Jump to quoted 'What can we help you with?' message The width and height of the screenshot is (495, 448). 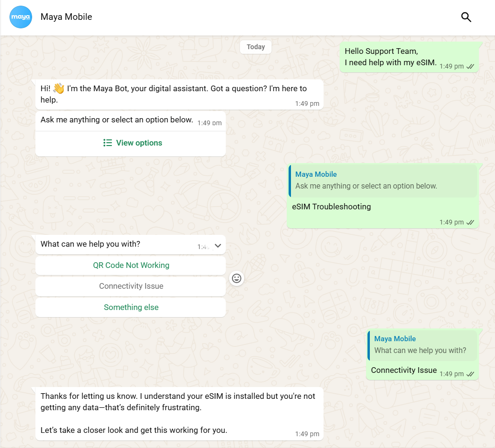422,345
